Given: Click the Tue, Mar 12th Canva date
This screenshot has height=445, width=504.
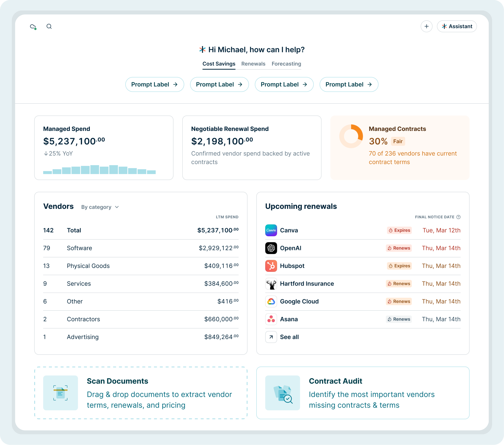Looking at the screenshot, I should pos(441,230).
